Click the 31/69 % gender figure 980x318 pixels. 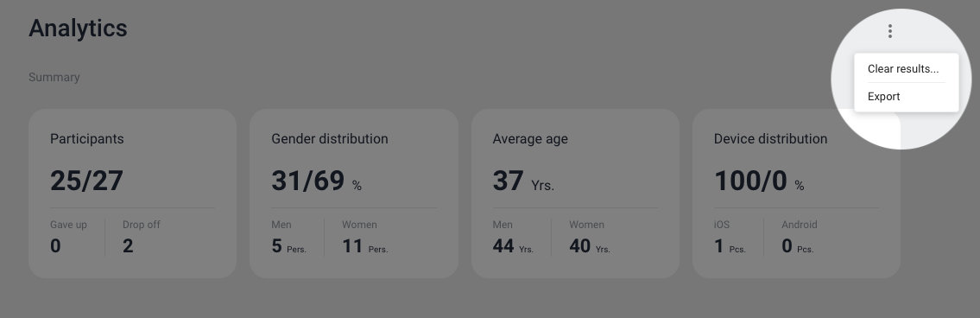[316, 181]
